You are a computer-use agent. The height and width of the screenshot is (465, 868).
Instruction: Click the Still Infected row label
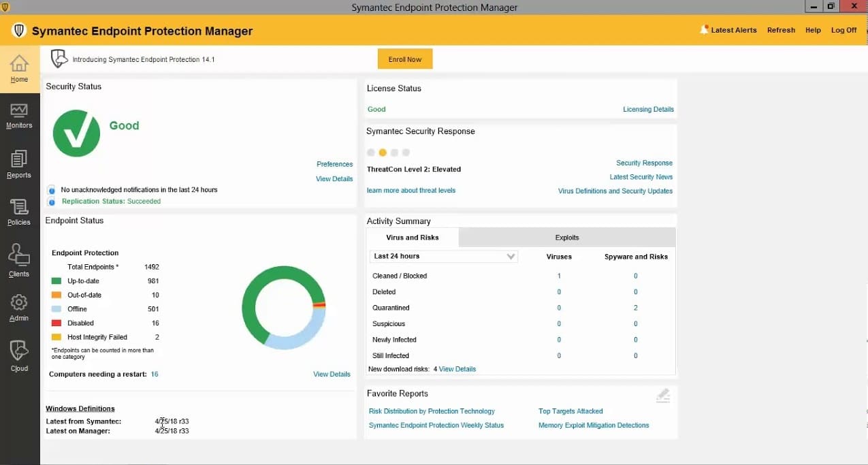point(391,355)
